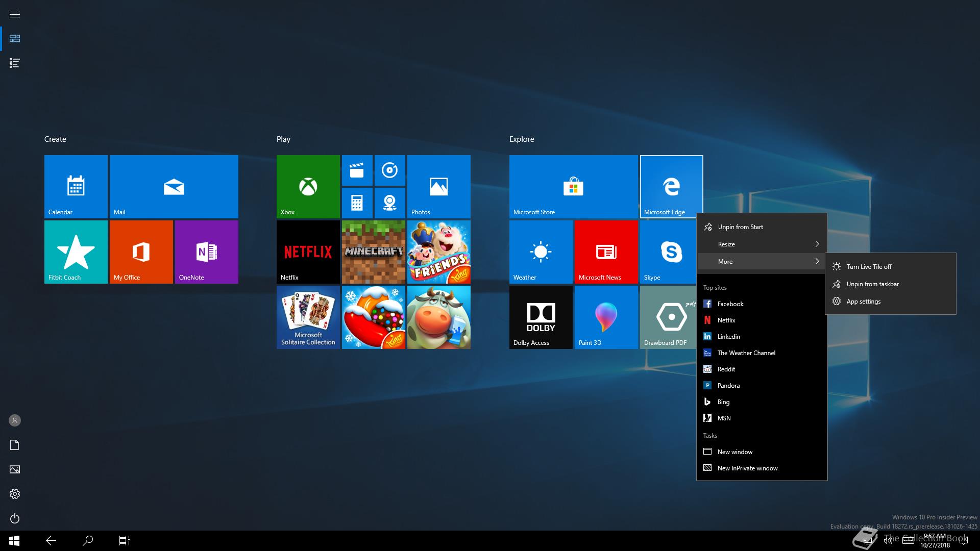The image size is (980, 551).
Task: Open the Dolby Access tile
Action: coord(541,317)
